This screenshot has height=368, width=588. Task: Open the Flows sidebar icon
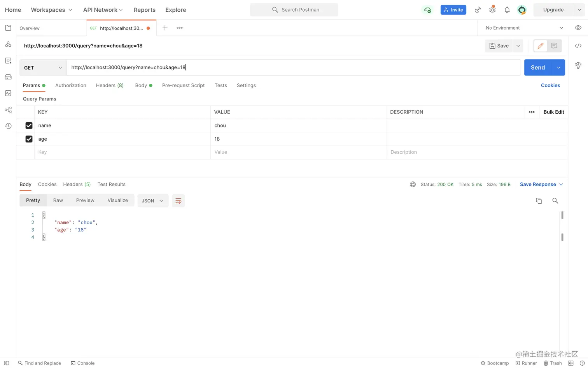(x=8, y=110)
